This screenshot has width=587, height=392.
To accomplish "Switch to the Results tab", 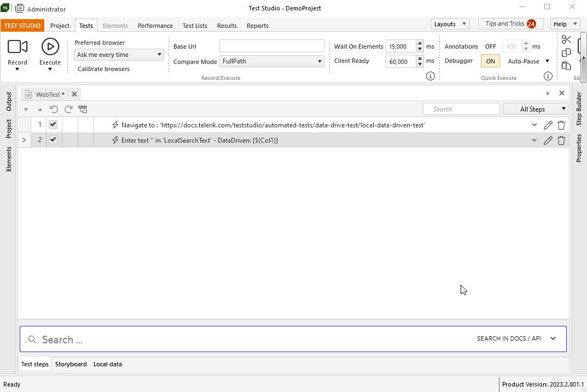I will (227, 26).
